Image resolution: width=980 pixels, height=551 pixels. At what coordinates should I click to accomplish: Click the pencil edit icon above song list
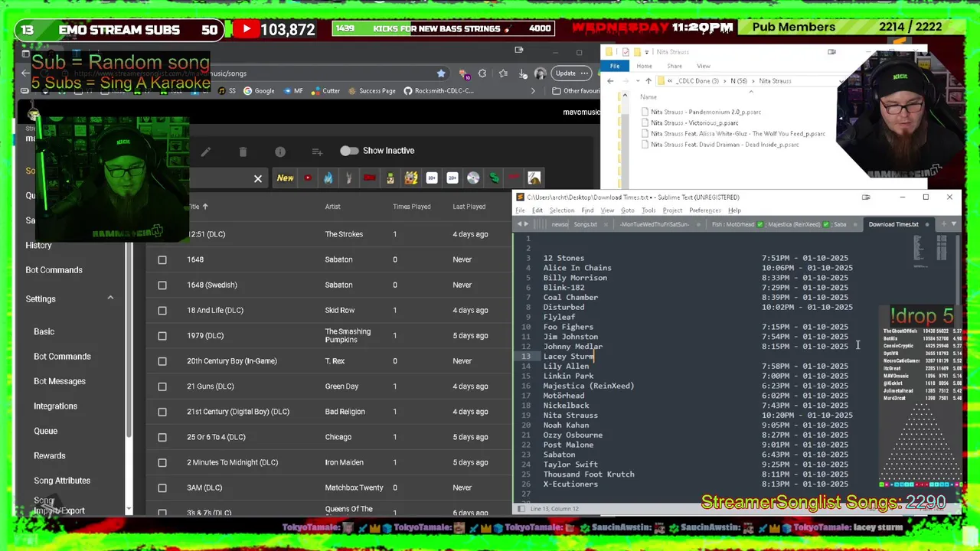[x=206, y=152]
